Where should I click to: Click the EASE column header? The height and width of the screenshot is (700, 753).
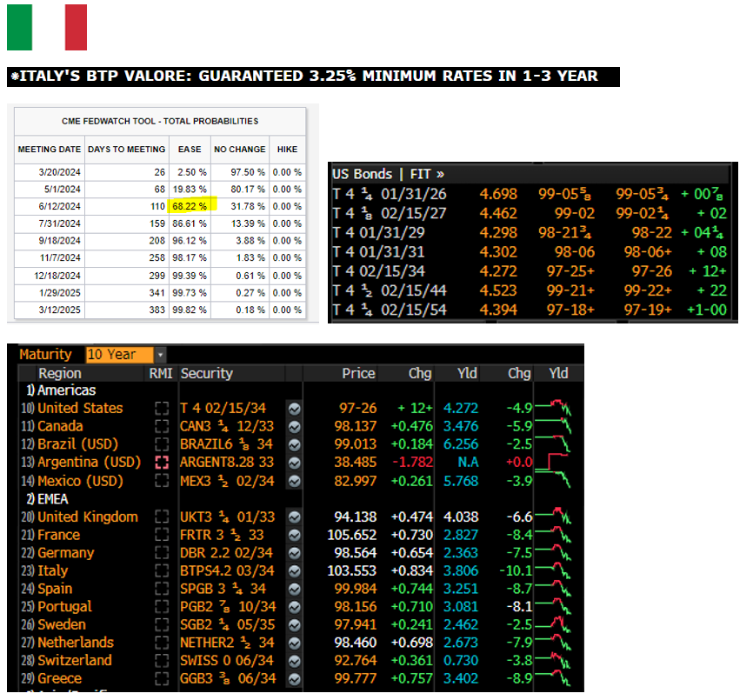click(x=190, y=150)
